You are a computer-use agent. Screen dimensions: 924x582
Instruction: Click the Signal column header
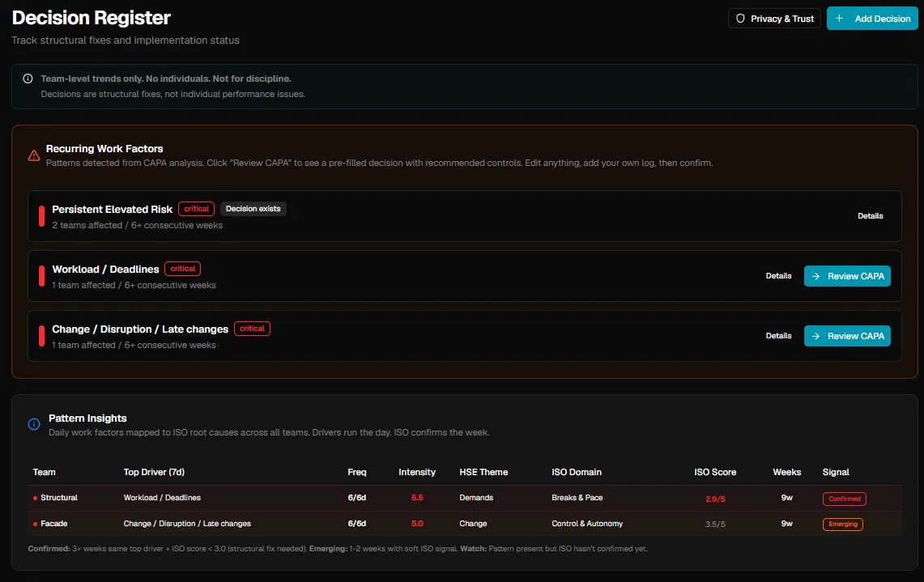(x=836, y=473)
